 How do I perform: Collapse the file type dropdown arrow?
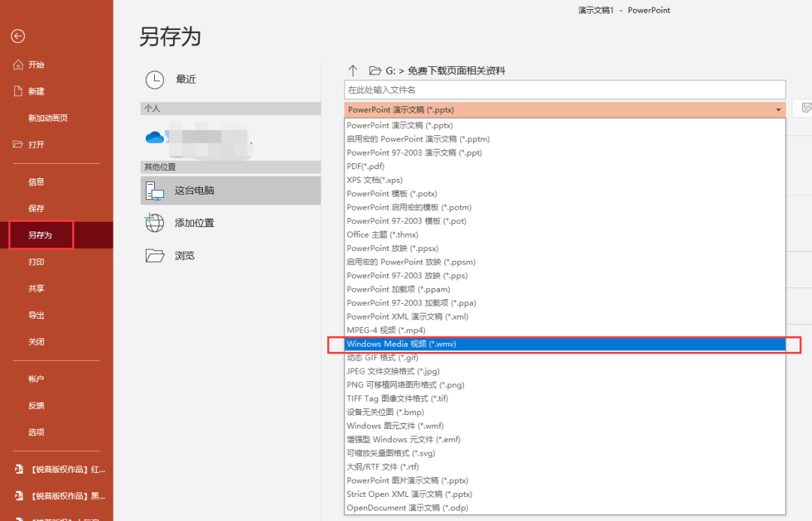coord(778,110)
